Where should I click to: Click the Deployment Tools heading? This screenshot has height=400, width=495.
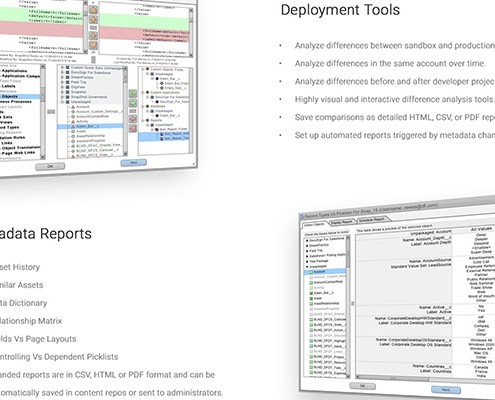tap(340, 10)
